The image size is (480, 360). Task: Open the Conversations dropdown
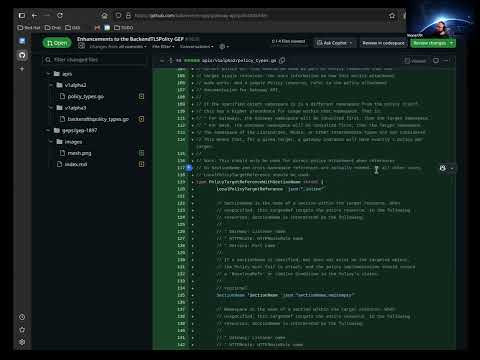click(196, 46)
